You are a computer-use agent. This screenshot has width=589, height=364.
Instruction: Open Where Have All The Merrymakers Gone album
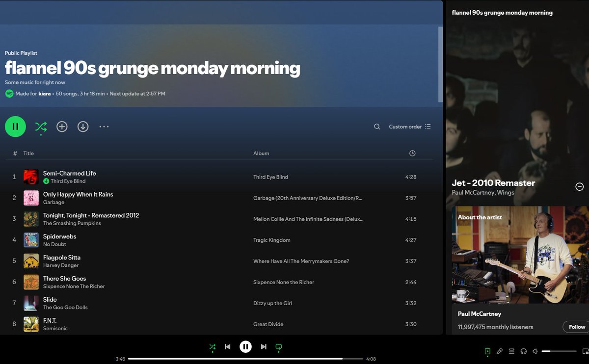coord(301,261)
